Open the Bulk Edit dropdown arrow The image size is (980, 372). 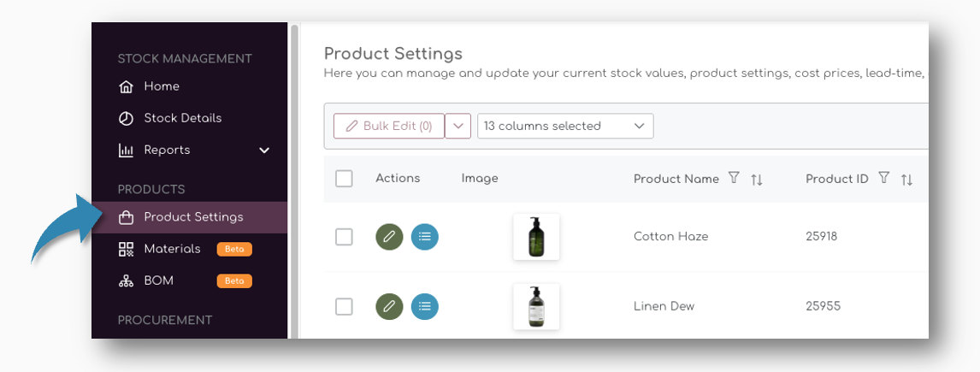[x=458, y=126]
